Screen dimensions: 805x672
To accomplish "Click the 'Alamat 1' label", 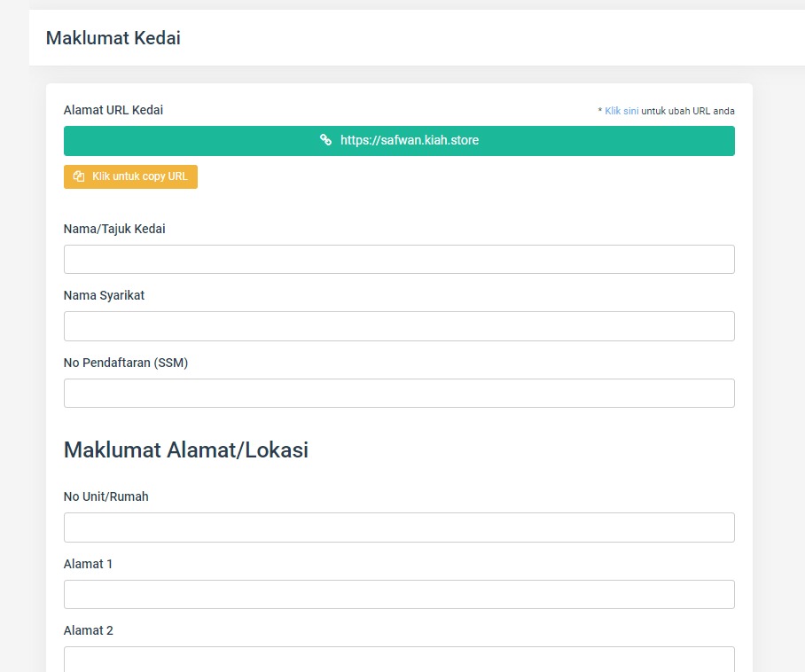I will pos(88,564).
